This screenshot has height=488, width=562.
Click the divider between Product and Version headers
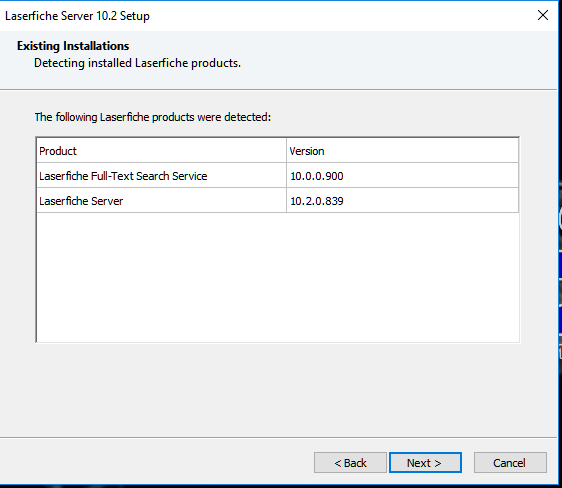click(286, 151)
